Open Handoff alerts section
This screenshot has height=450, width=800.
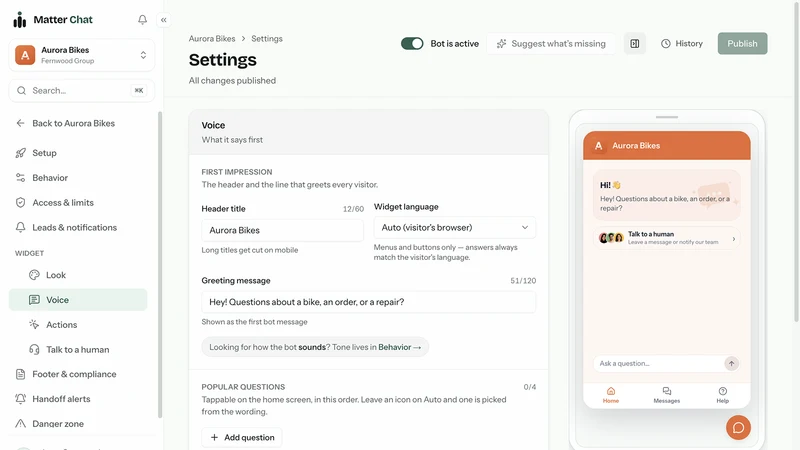click(61, 399)
